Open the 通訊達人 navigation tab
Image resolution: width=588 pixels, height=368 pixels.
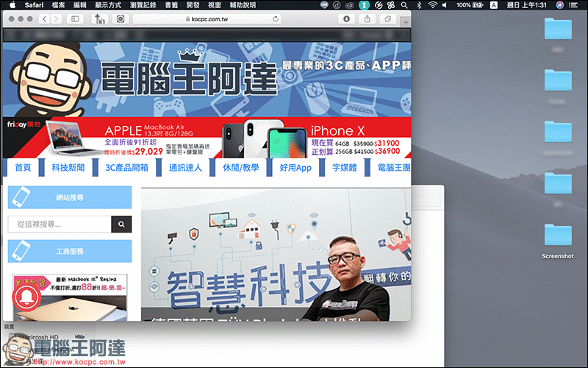[x=185, y=168]
